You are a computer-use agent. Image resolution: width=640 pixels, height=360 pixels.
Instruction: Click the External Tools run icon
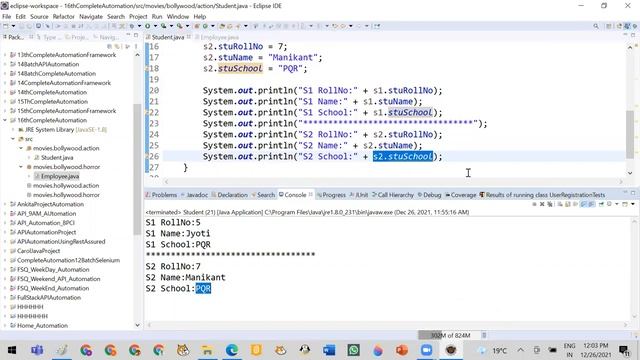180,26
